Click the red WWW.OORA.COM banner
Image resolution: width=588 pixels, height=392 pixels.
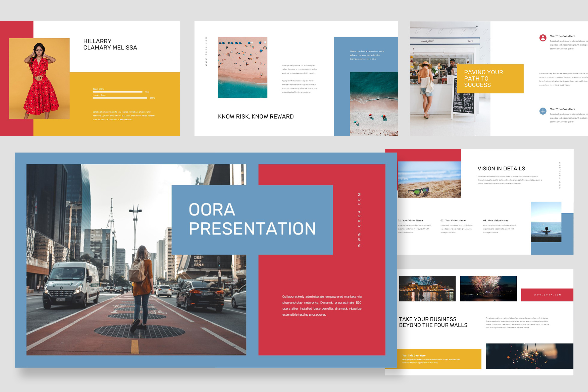(547, 295)
